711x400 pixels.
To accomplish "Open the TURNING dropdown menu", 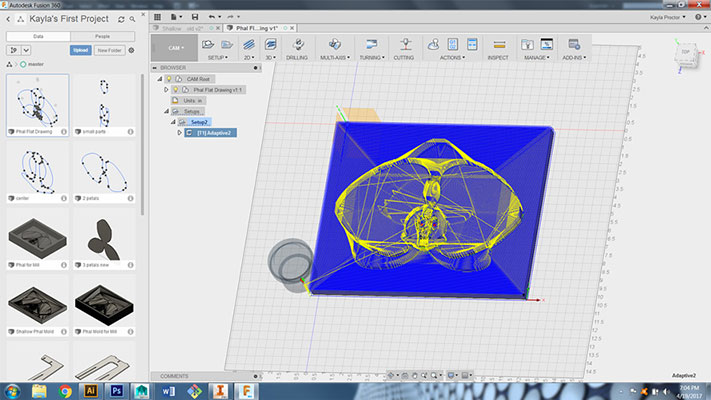I will 372,58.
